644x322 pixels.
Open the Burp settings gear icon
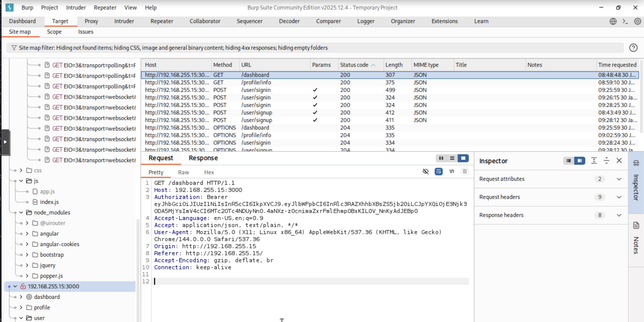[637, 21]
